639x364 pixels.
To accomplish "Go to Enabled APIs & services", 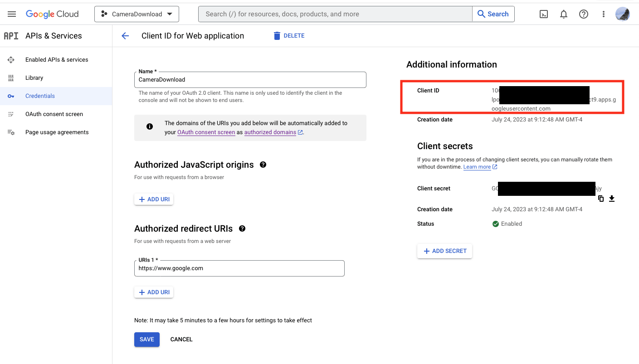I will coord(57,60).
